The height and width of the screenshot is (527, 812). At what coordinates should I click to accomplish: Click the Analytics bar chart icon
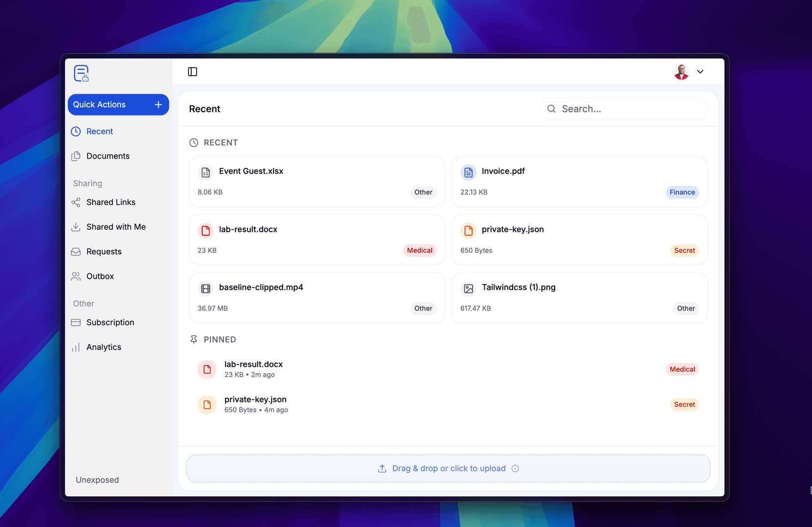pos(76,347)
